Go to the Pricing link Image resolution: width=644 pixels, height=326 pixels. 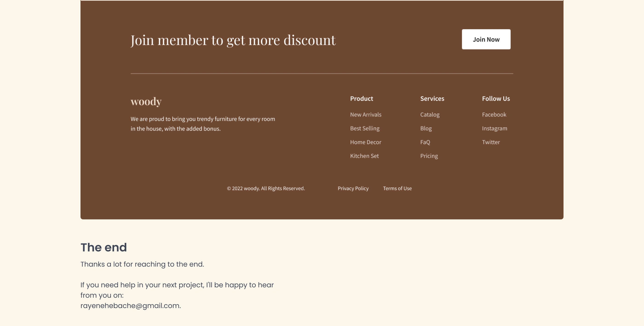tap(429, 156)
